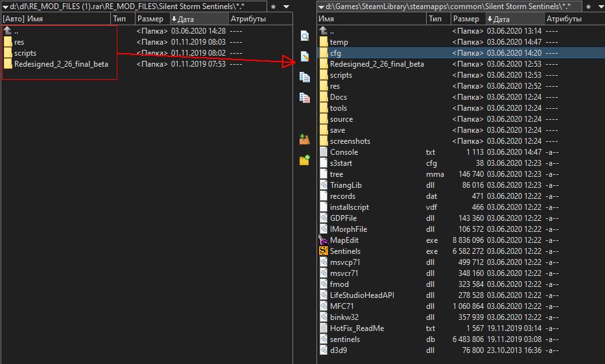Select the IMorphFile dll file
Viewport: 605px width, 364px height.
(x=461, y=229)
